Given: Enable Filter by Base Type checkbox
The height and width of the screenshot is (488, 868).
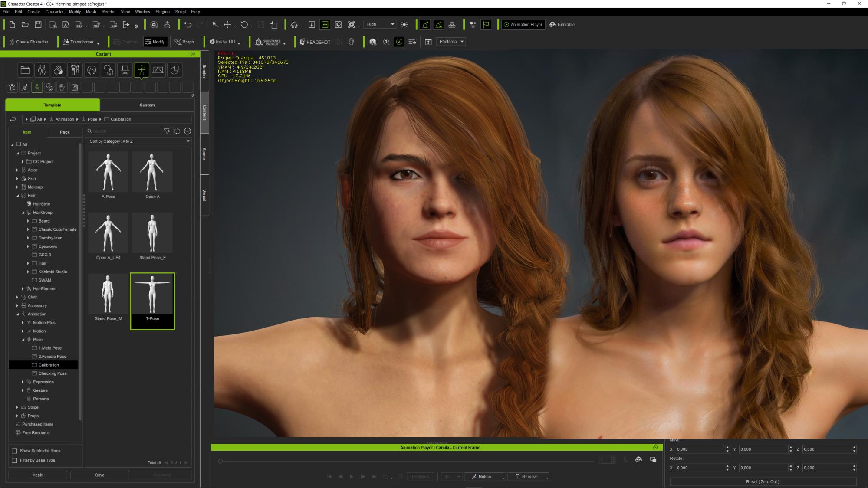Looking at the screenshot, I should (14, 460).
